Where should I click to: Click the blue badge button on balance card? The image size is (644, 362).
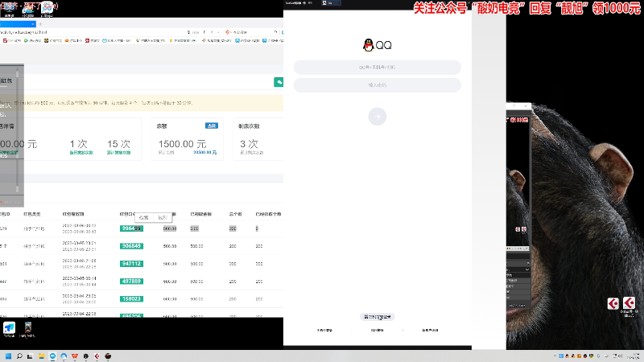coord(212,125)
